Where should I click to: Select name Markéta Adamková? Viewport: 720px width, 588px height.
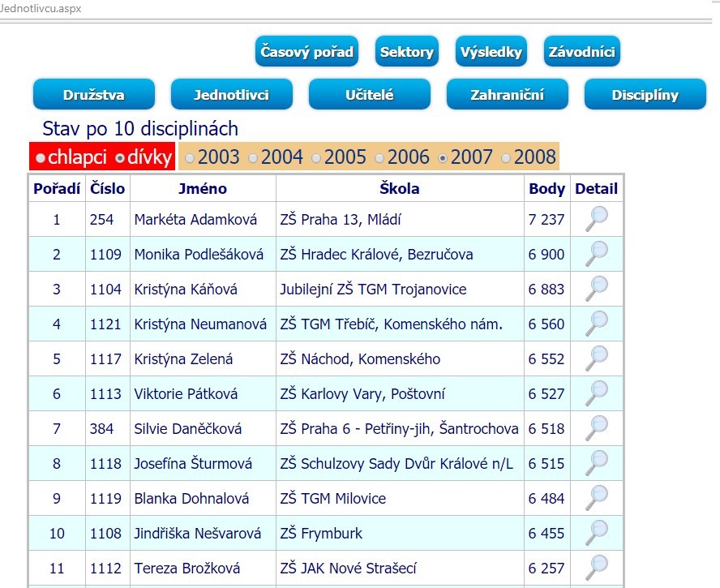click(x=195, y=220)
